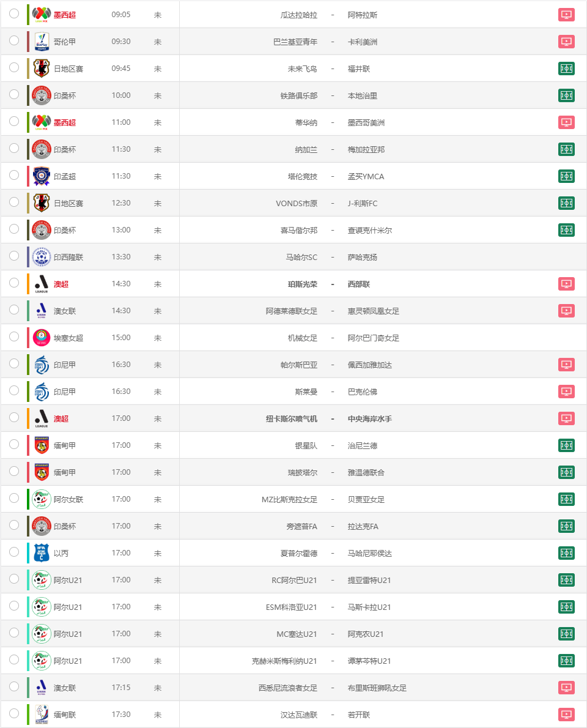The image size is (587, 728).
Task: Open animation icon for 塔伦竞技 vs 孟买YMCA
Action: [x=566, y=176]
